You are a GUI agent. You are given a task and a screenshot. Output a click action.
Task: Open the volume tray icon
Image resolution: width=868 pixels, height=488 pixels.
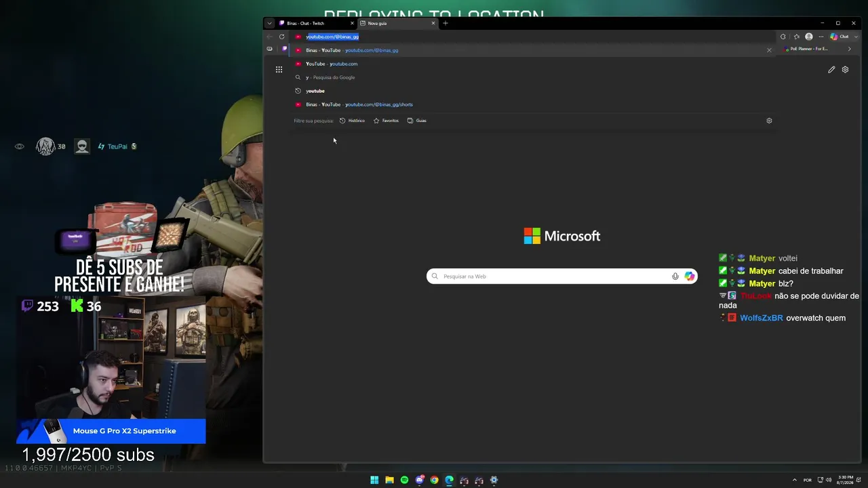click(827, 480)
